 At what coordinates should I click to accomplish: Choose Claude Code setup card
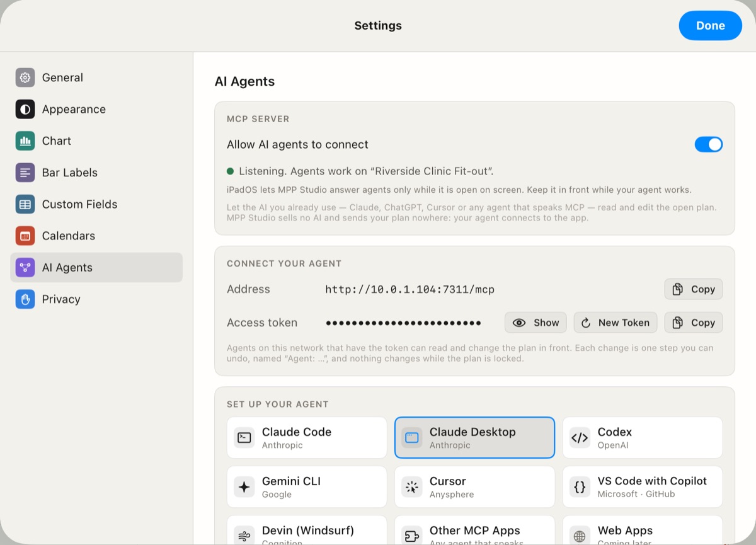coord(307,437)
